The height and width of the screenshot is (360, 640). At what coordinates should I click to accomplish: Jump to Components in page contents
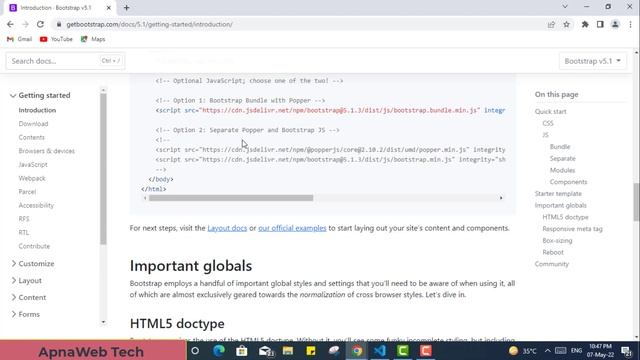pyautogui.click(x=568, y=182)
